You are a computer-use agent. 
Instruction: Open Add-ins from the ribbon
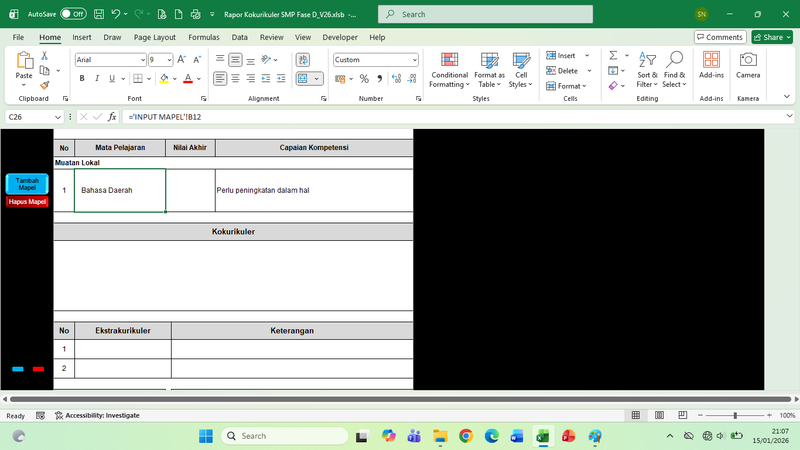pos(711,66)
